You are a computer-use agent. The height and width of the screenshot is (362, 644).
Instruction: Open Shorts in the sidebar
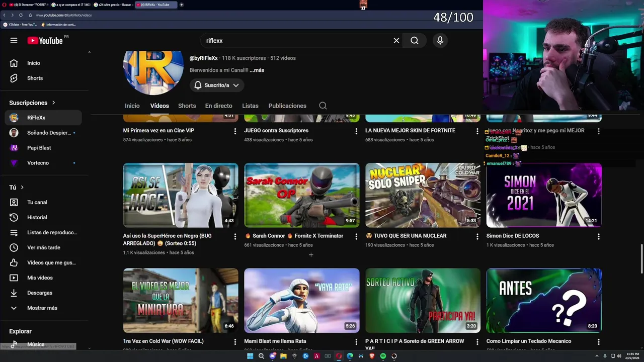43,78
